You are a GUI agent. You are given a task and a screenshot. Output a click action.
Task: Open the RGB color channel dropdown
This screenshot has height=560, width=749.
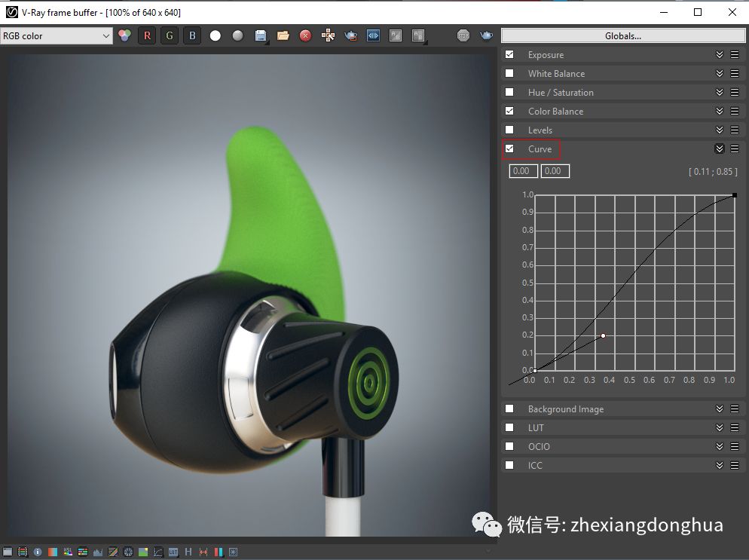tap(57, 36)
